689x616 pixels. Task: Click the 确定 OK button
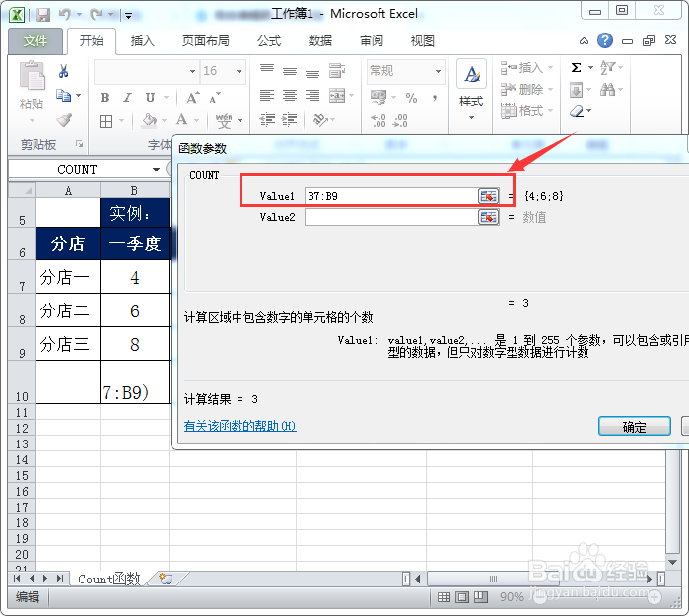coord(635,426)
